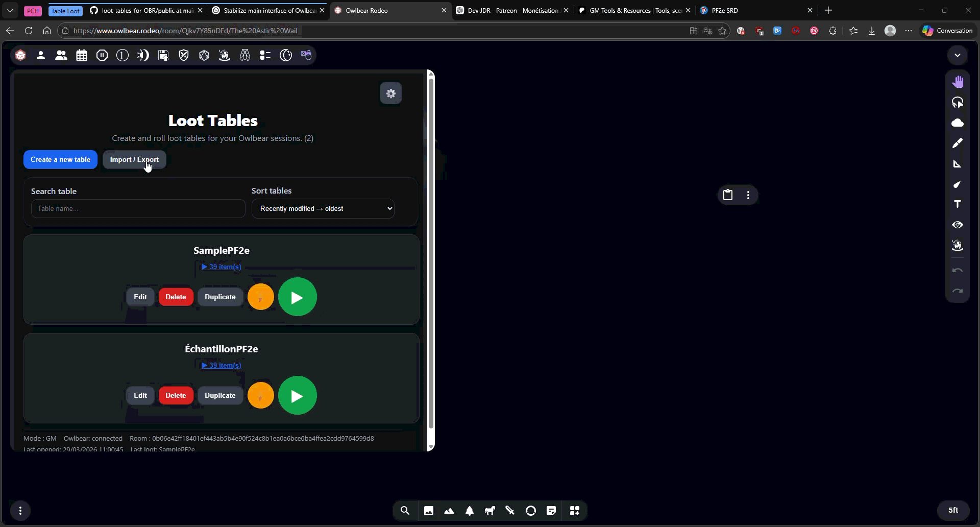The width and height of the screenshot is (980, 527).
Task: Open the sun and moon extension icon
Action: tap(143, 55)
